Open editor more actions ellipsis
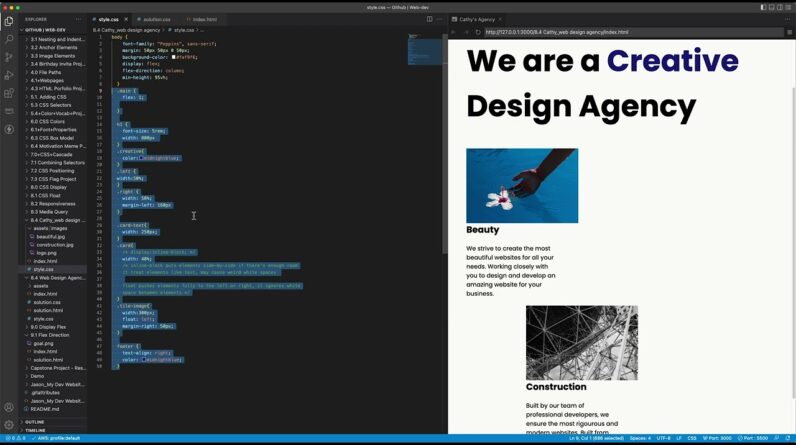Viewport: 796px width, 445px height. (x=440, y=19)
